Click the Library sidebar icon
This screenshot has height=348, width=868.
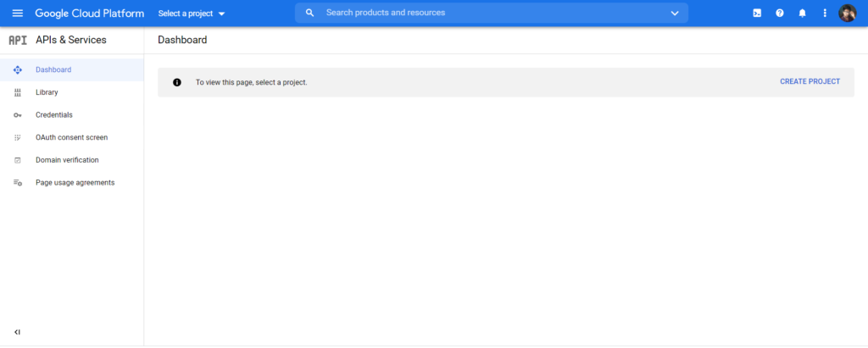click(x=17, y=92)
